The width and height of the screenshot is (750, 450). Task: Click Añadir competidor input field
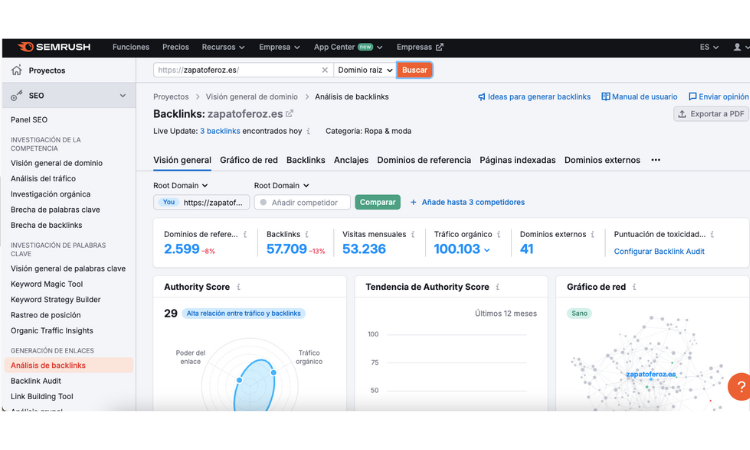[302, 202]
